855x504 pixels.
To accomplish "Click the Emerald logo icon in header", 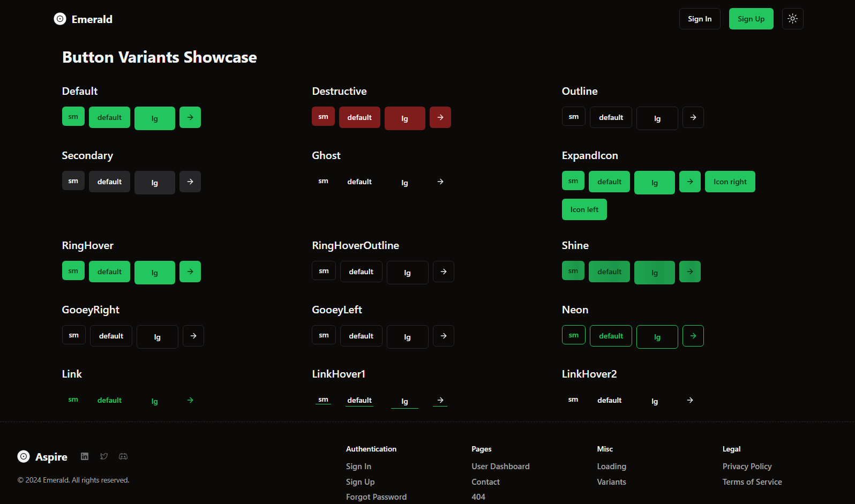I will 60,19.
